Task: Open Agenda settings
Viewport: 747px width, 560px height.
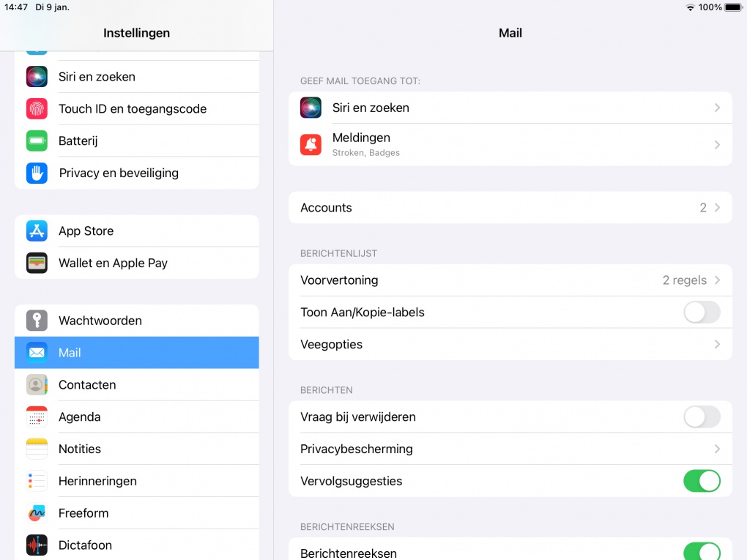Action: coord(137,417)
